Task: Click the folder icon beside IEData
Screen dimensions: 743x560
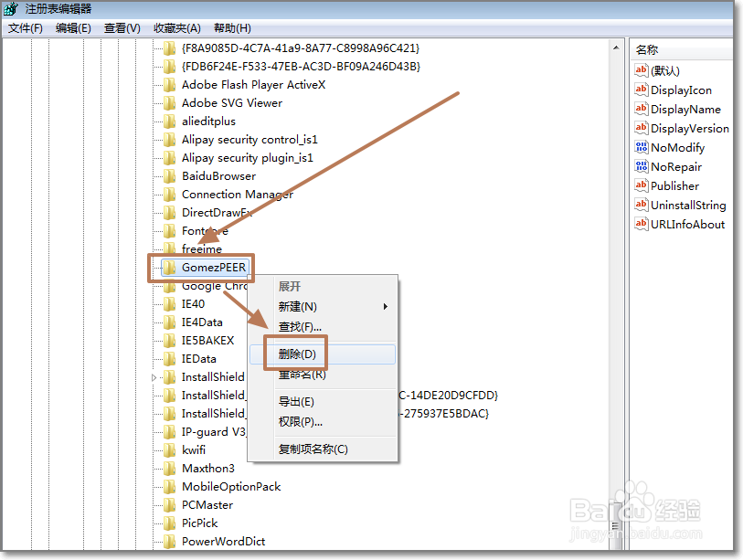Action: pyautogui.click(x=170, y=359)
